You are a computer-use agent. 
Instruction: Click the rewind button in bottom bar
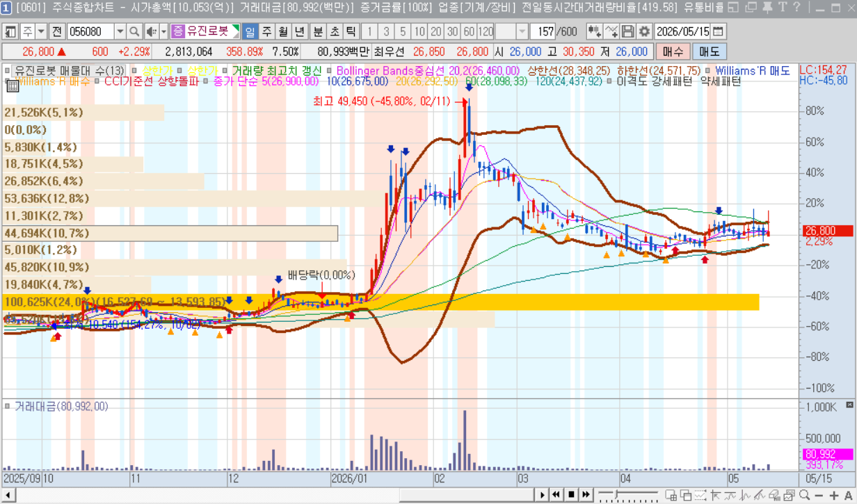click(x=556, y=495)
